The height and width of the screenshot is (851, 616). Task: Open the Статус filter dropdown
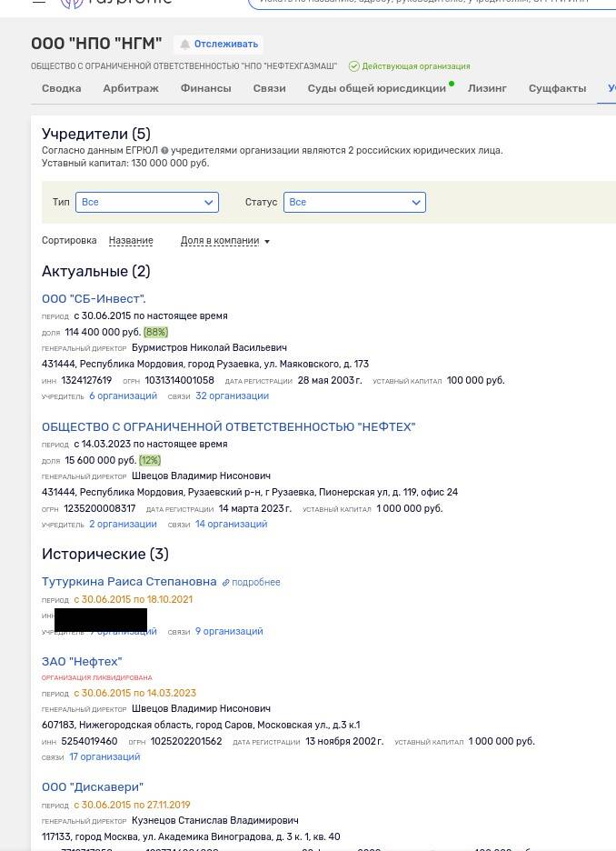(x=354, y=202)
